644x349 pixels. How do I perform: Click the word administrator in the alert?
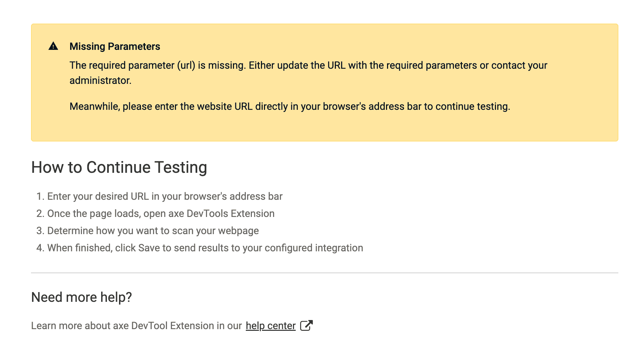[x=100, y=81]
